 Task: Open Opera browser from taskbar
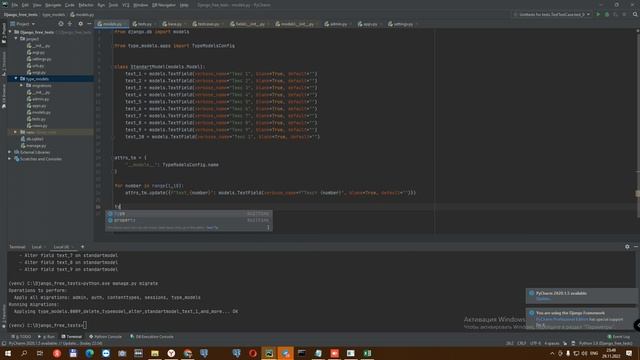tap(253, 353)
